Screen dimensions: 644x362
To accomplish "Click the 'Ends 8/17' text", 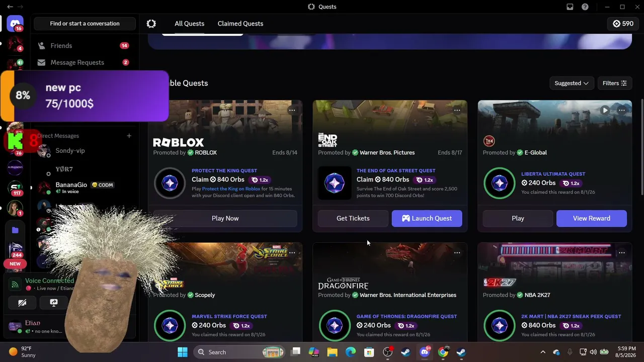I will (450, 152).
